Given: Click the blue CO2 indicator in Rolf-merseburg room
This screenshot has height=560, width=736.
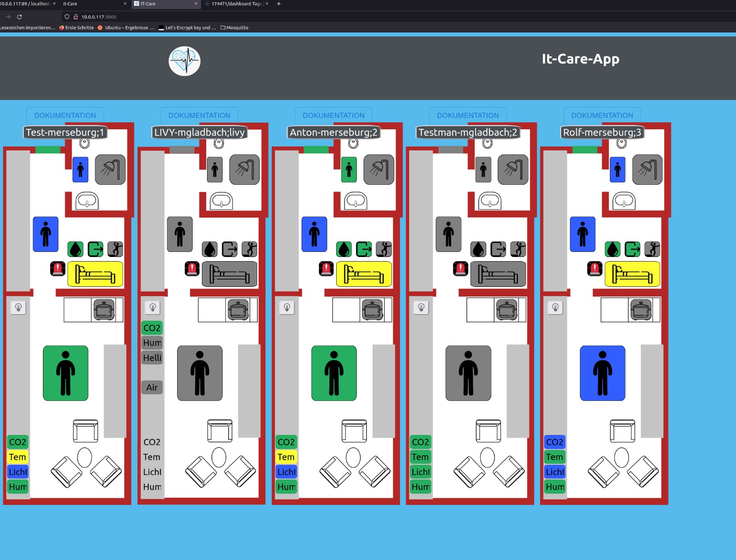Looking at the screenshot, I should tap(554, 442).
